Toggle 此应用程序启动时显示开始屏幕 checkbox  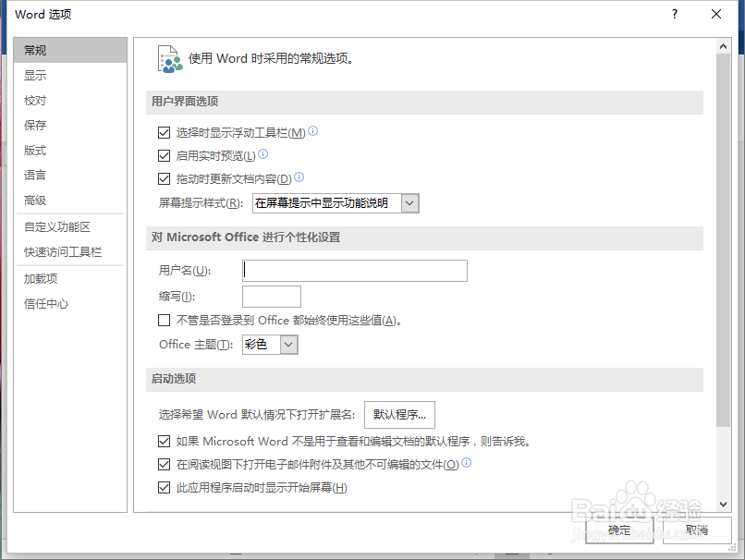(x=164, y=488)
